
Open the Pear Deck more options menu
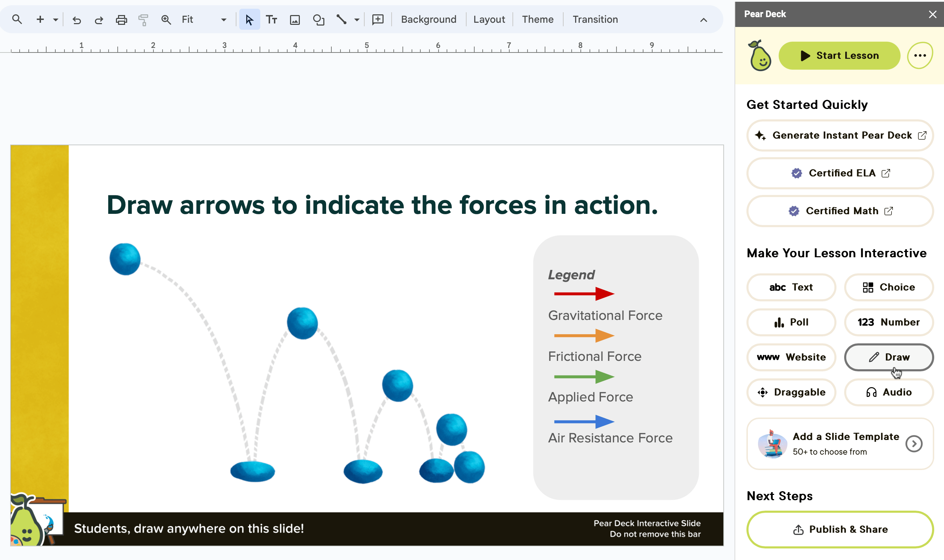(x=920, y=55)
